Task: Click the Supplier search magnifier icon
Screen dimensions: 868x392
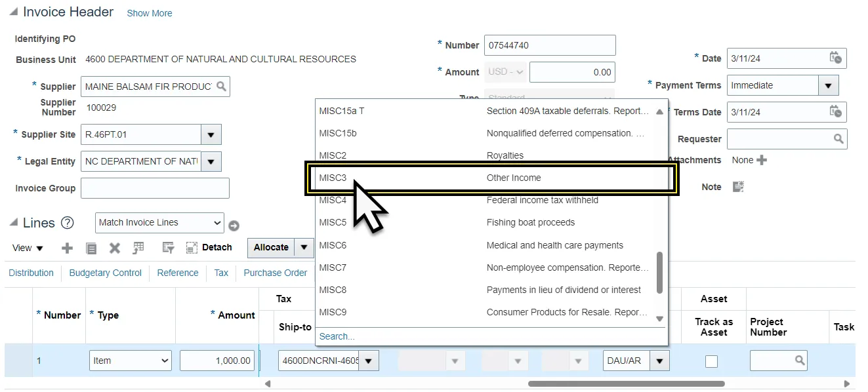Action: 221,87
